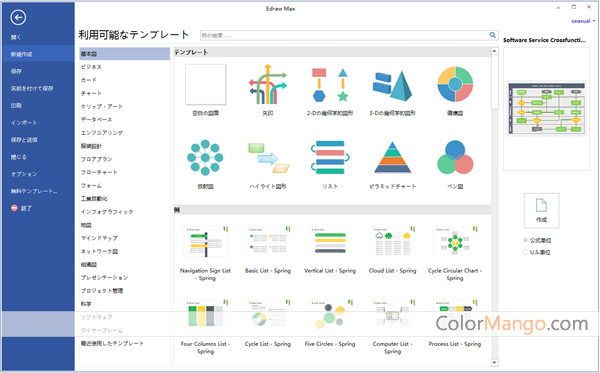The width and height of the screenshot is (600, 373).
Task: Choose the arrows (矢印) template icon
Action: coord(267,85)
